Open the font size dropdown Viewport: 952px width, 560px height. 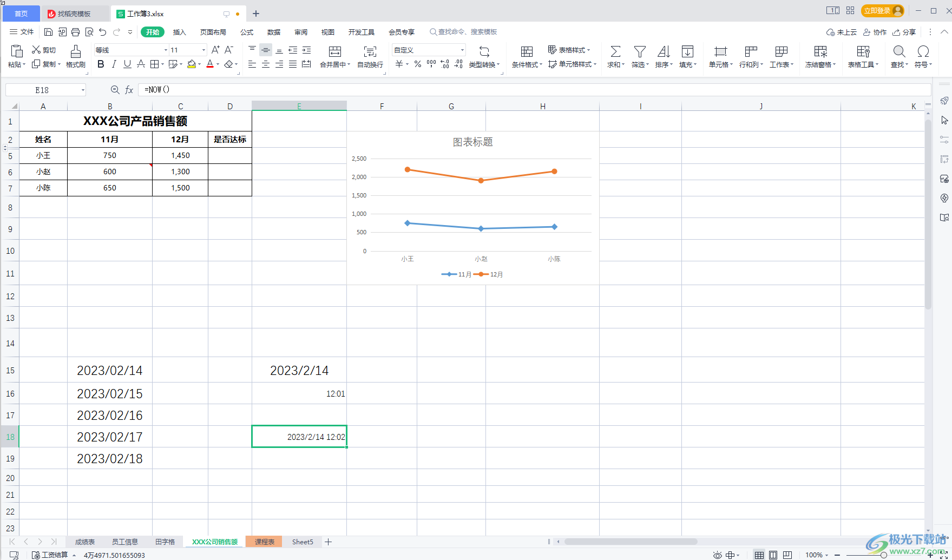(x=203, y=50)
